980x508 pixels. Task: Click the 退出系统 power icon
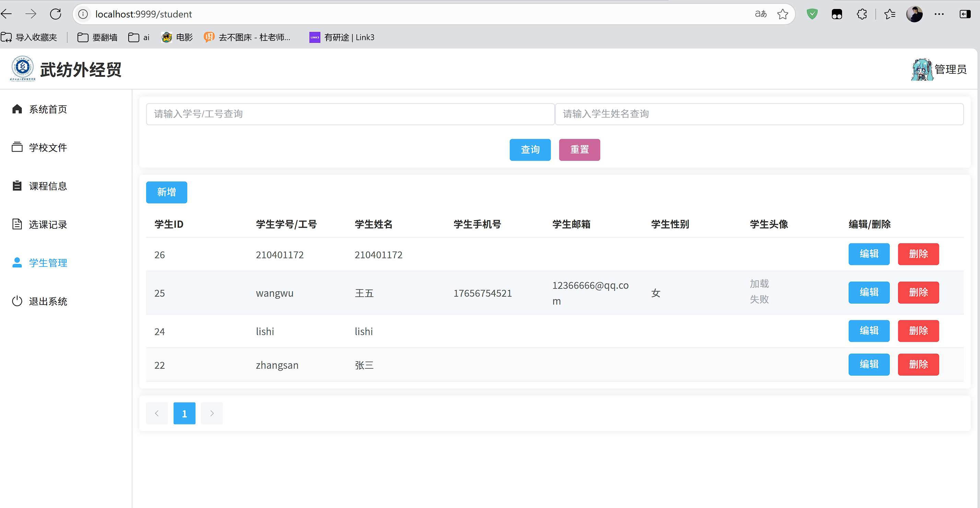pyautogui.click(x=17, y=301)
